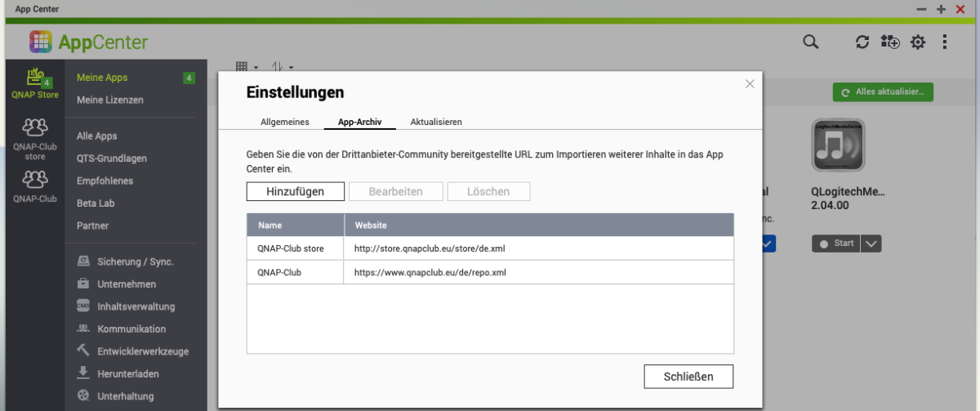Expand the dropdown arrow next to Start
The width and height of the screenshot is (980, 411).
(x=871, y=243)
